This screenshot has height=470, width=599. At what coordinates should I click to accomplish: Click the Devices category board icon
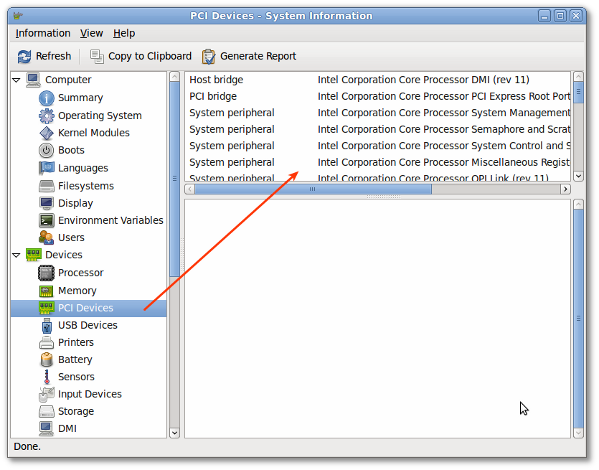(x=33, y=255)
